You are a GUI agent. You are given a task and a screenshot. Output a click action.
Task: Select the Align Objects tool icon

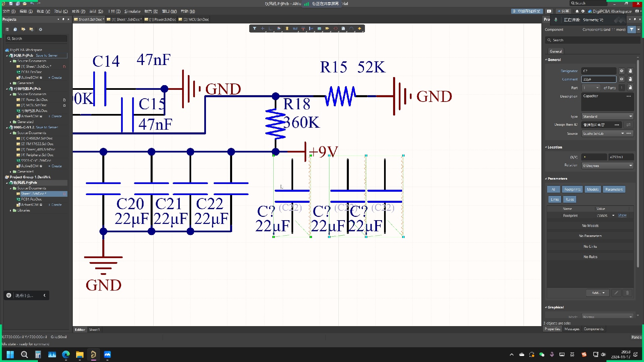(279, 28)
